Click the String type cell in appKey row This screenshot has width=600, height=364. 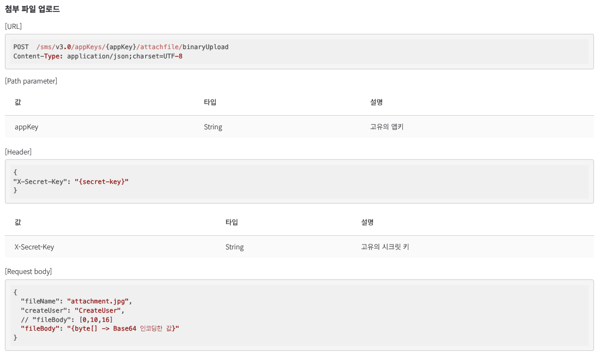point(213,127)
